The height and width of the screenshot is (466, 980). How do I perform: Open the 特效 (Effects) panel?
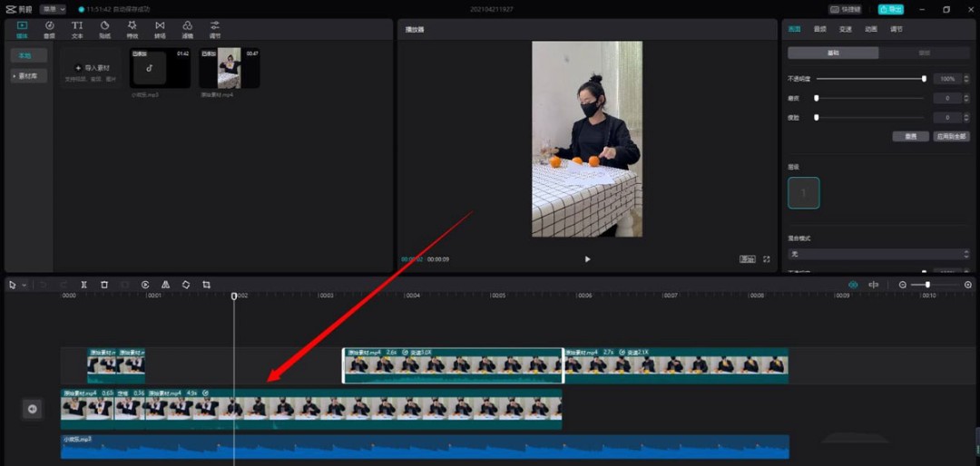pos(132,29)
